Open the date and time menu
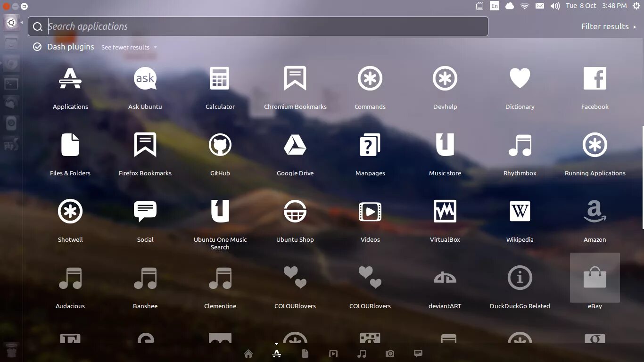The width and height of the screenshot is (644, 362). click(x=596, y=6)
